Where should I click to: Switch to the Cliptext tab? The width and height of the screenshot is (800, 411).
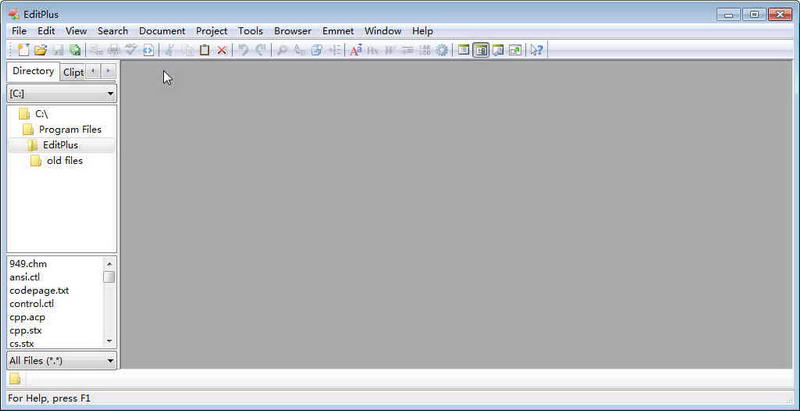(73, 72)
